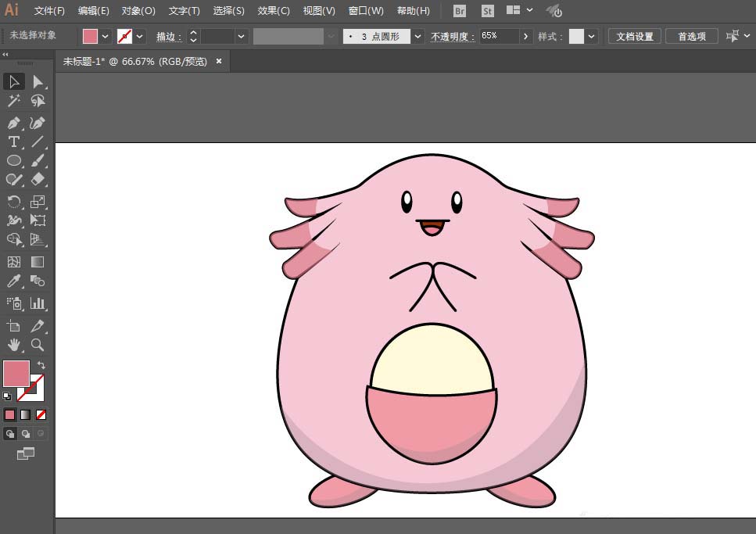This screenshot has width=756, height=534.
Task: Set paint mode to Gradient
Action: point(26,414)
